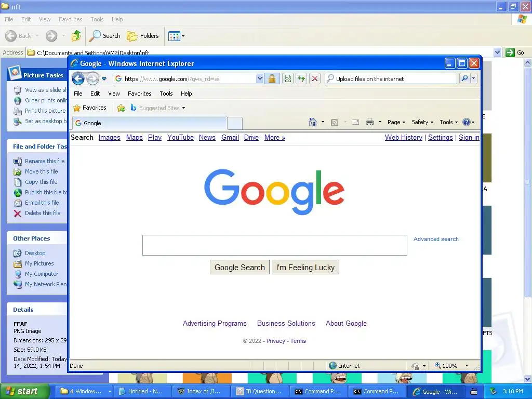Screen dimensions: 532x399
Task: Open Untitled Notepad taskbar button
Action: (141, 391)
